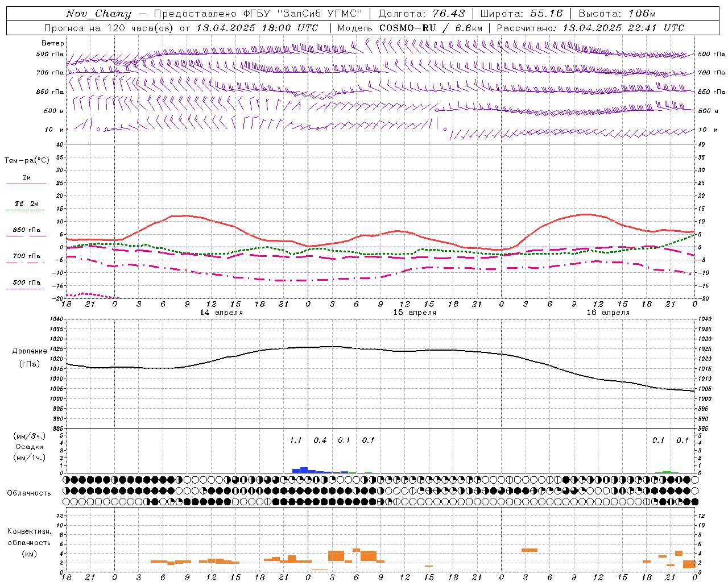Click the 14 апреля date label
Screen dimensions: 728x582
[222, 313]
